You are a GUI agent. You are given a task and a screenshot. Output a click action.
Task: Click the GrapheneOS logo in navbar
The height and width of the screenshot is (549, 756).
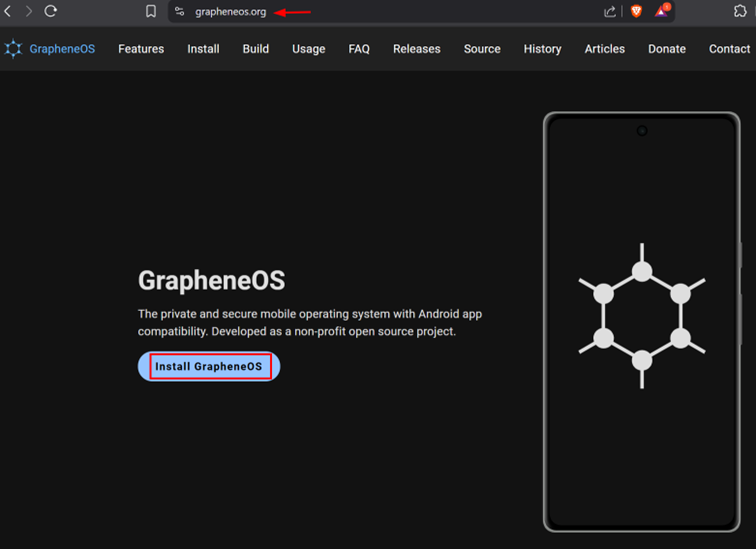(50, 49)
